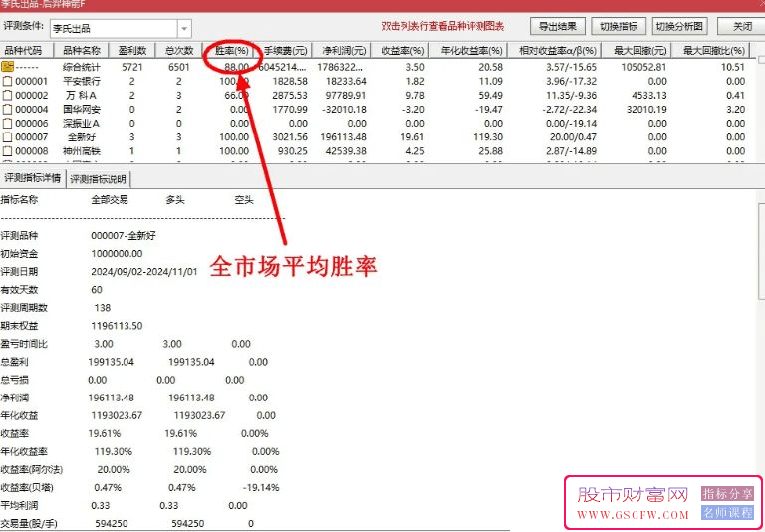Click the icon beside code 000008
The width and height of the screenshot is (765, 532).
[x=7, y=151]
